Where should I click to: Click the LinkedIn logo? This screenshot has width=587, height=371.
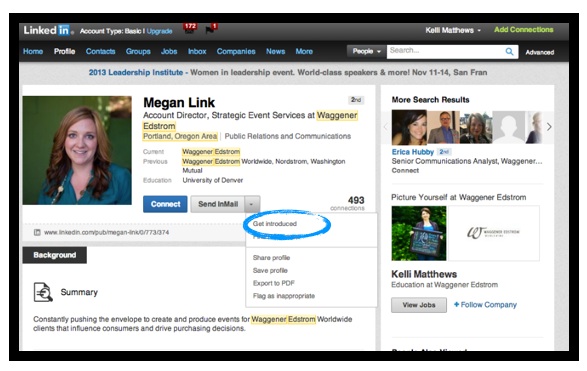(x=48, y=30)
